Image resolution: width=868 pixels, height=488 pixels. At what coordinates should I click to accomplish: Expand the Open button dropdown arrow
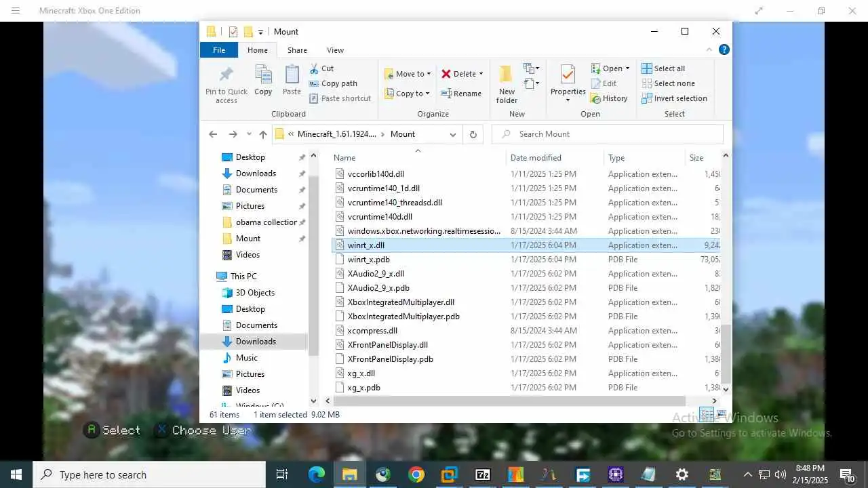[627, 68]
